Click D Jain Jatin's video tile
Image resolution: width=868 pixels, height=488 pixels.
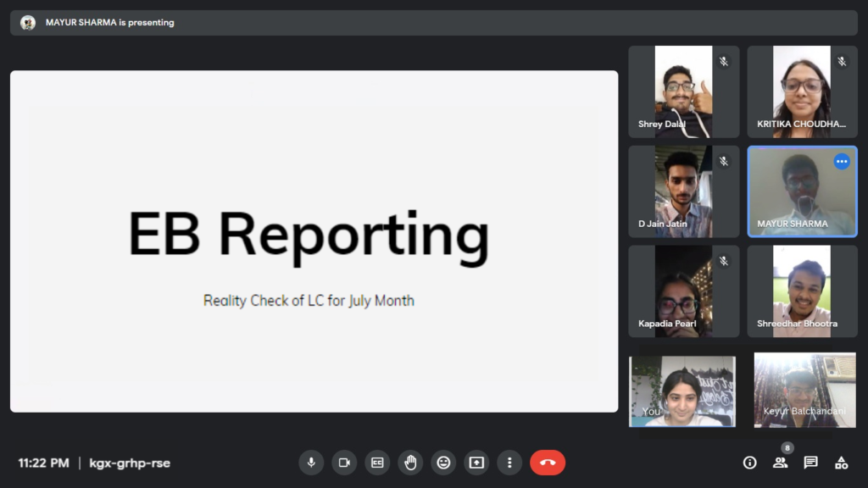[x=683, y=191]
